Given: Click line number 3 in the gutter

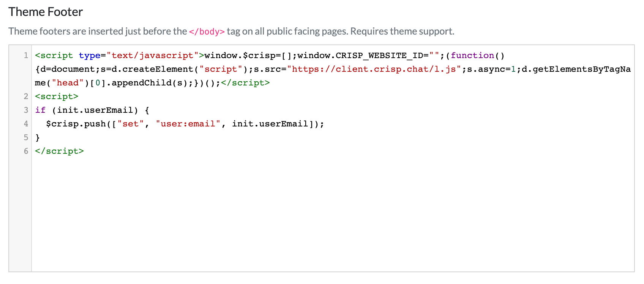Looking at the screenshot, I should (26, 110).
